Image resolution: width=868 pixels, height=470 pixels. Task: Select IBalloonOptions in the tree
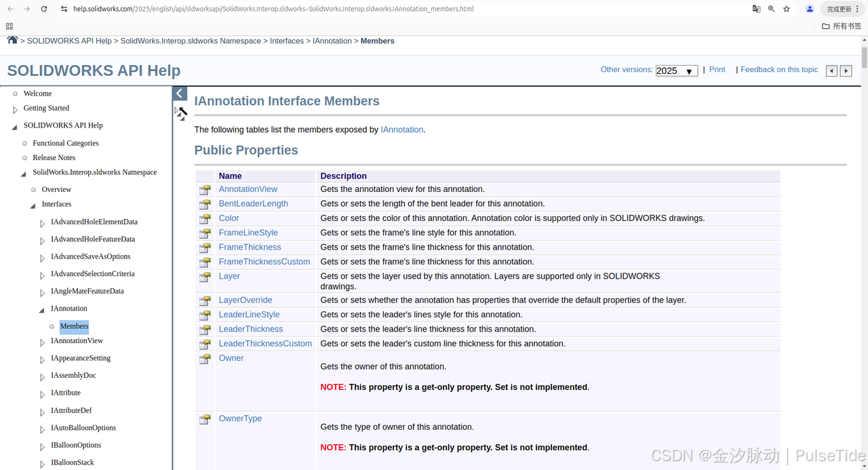pos(76,445)
